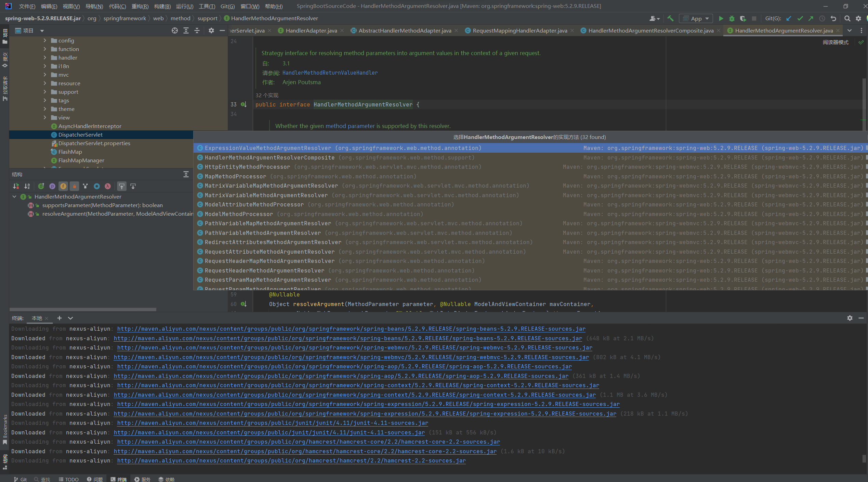Screen dimensions: 868x482
Task: Click the project tree horizontal scrollbar
Action: (83, 309)
